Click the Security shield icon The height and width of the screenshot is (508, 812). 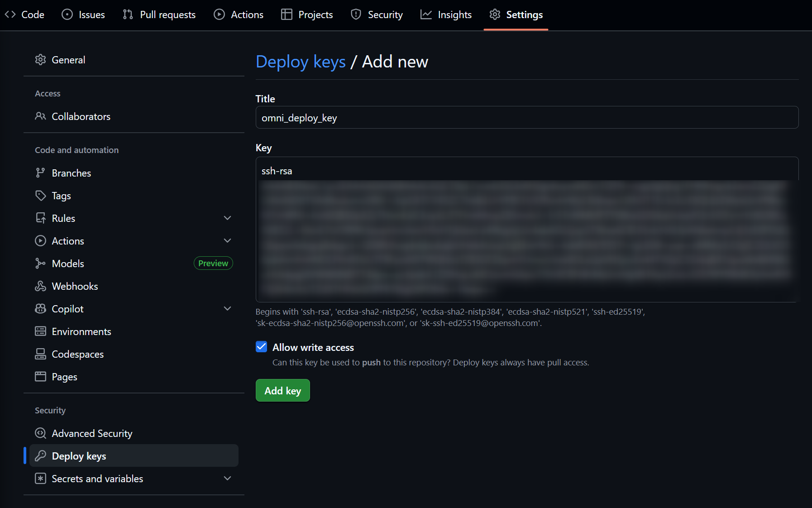tap(356, 14)
